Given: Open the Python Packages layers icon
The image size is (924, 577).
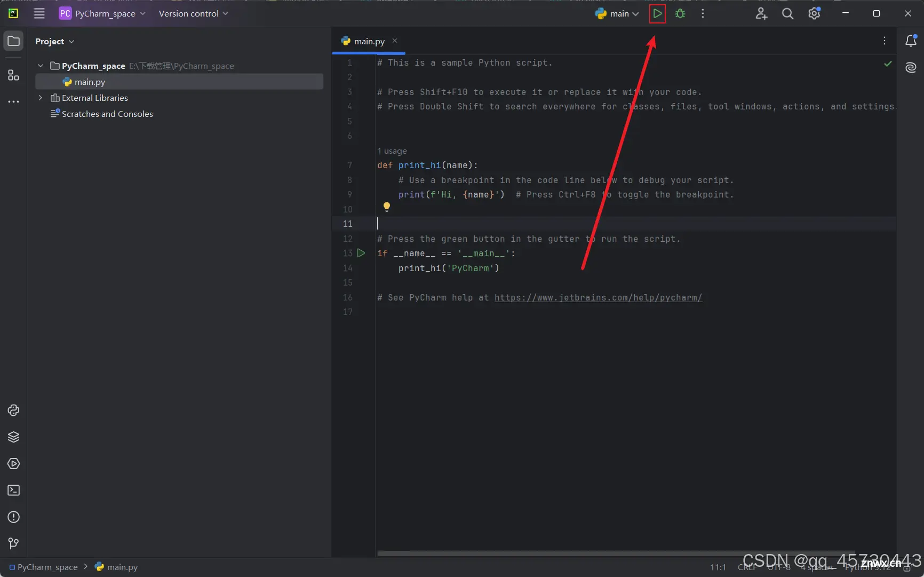Looking at the screenshot, I should (x=13, y=437).
